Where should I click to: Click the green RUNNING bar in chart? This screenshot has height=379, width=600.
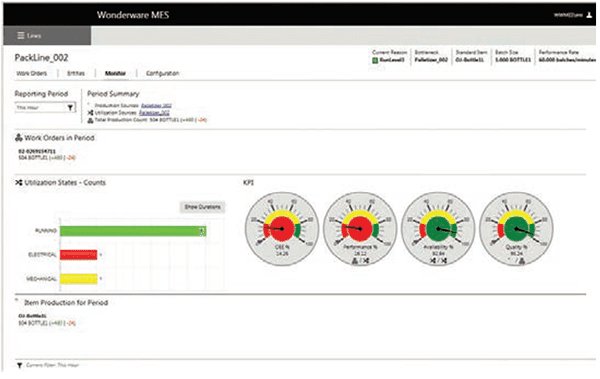[x=133, y=231]
